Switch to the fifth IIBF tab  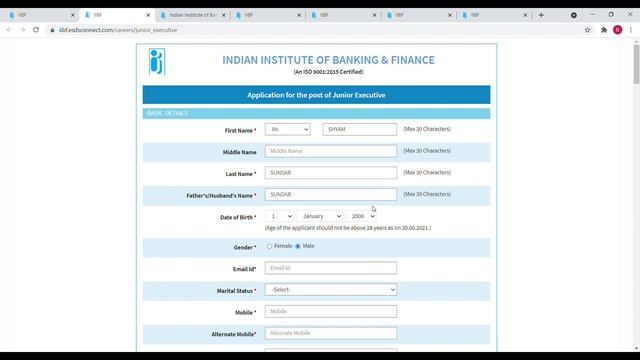tap(343, 15)
